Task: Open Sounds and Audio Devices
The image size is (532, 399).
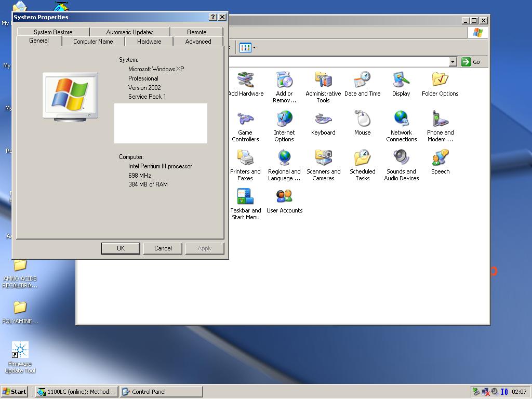Action: click(x=401, y=157)
